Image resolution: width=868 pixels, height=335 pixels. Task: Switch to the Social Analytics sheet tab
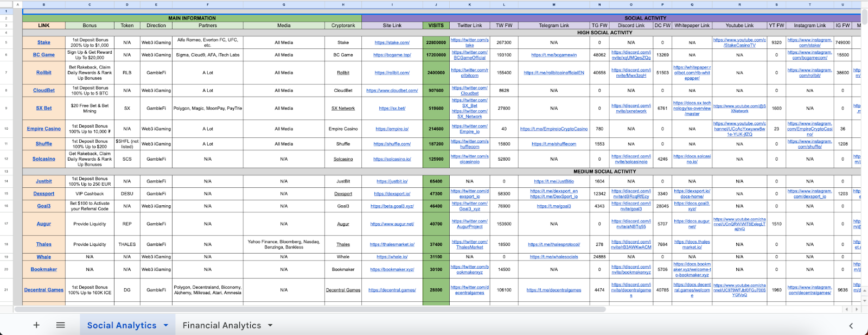(122, 325)
